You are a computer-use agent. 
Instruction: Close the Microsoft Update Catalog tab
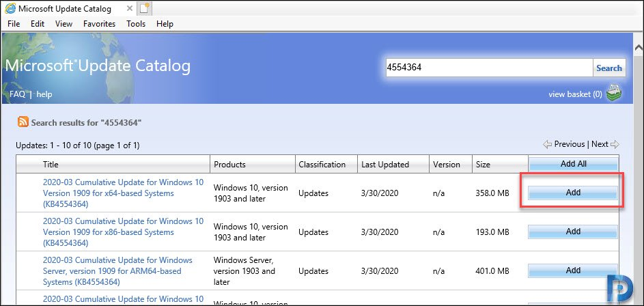tap(129, 8)
